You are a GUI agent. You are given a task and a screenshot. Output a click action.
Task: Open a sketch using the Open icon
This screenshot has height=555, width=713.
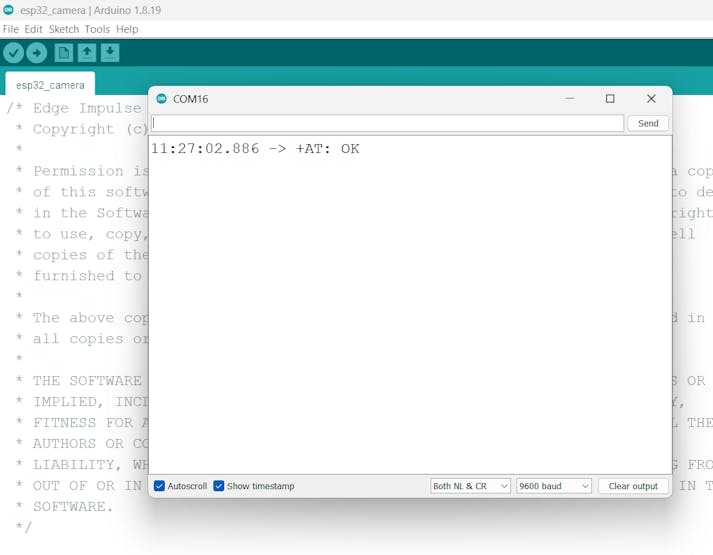tap(87, 53)
